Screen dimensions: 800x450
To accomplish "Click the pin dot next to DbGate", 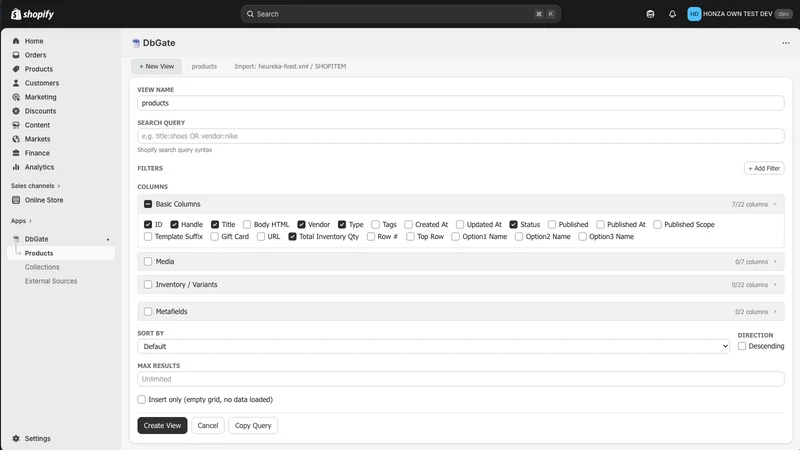I will click(x=108, y=239).
